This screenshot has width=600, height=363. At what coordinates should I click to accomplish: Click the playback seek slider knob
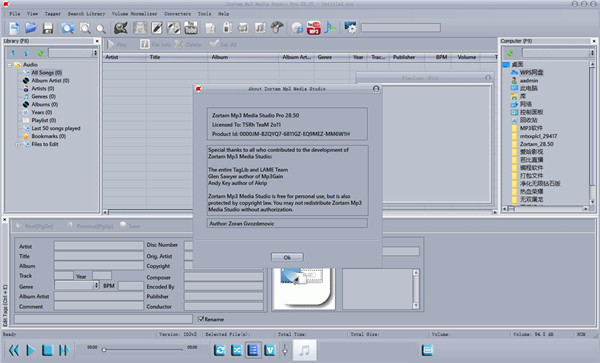click(x=104, y=350)
